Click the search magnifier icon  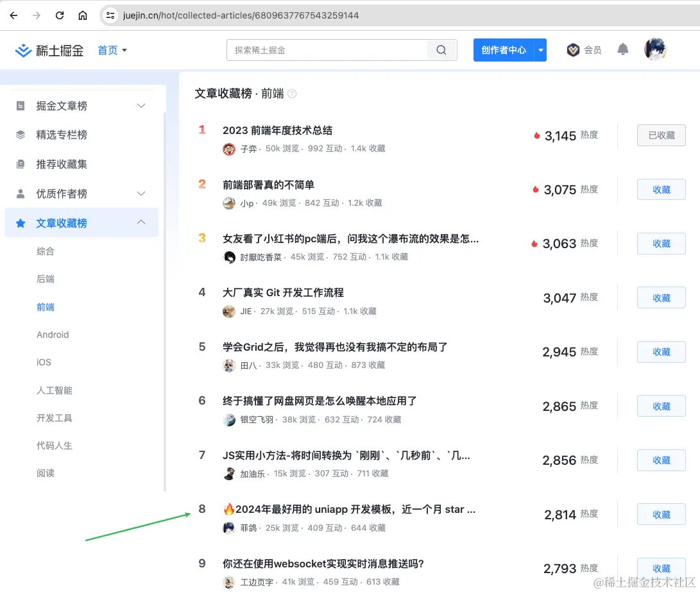point(441,50)
